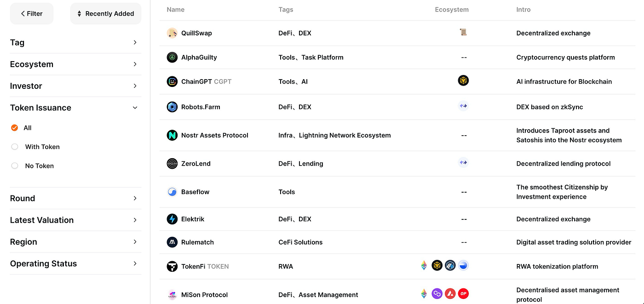Screen dimensions: 644x304
Task: Click 'AI infrastructure for Blockchain' intro text
Action: coord(564,81)
